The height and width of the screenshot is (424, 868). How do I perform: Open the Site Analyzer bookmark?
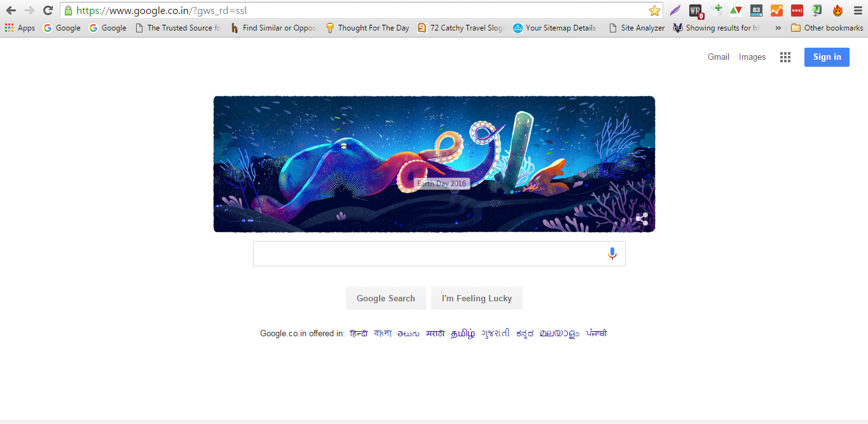pyautogui.click(x=637, y=28)
